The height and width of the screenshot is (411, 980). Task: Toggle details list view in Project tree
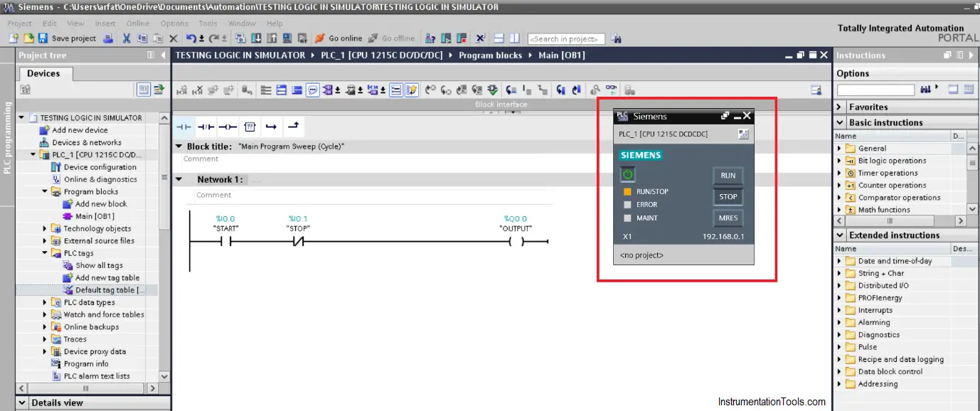click(144, 90)
